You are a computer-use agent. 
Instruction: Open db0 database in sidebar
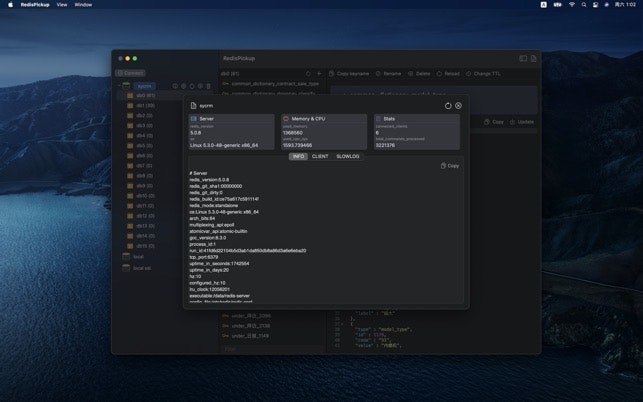point(146,96)
